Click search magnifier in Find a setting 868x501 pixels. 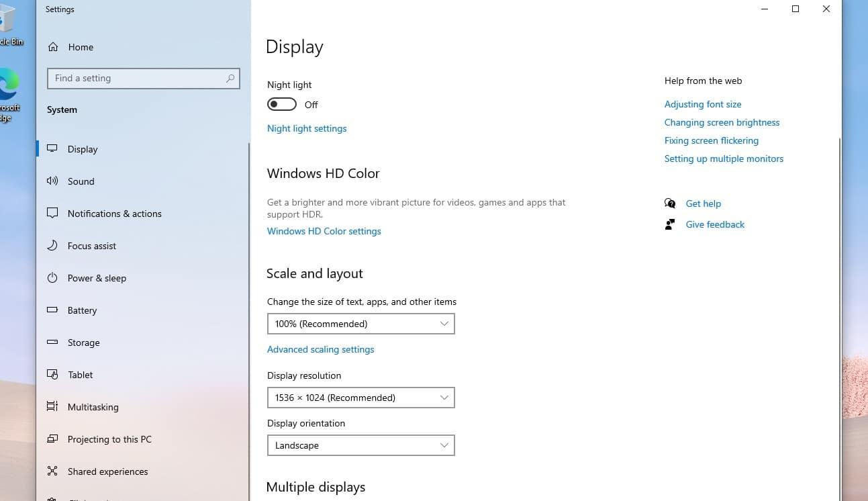[x=230, y=79]
